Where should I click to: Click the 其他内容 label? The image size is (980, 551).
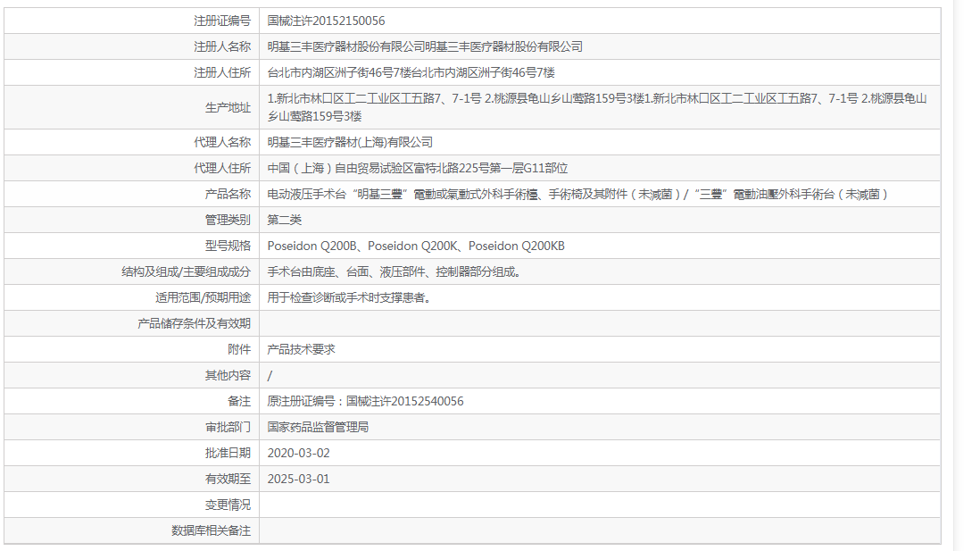point(228,375)
